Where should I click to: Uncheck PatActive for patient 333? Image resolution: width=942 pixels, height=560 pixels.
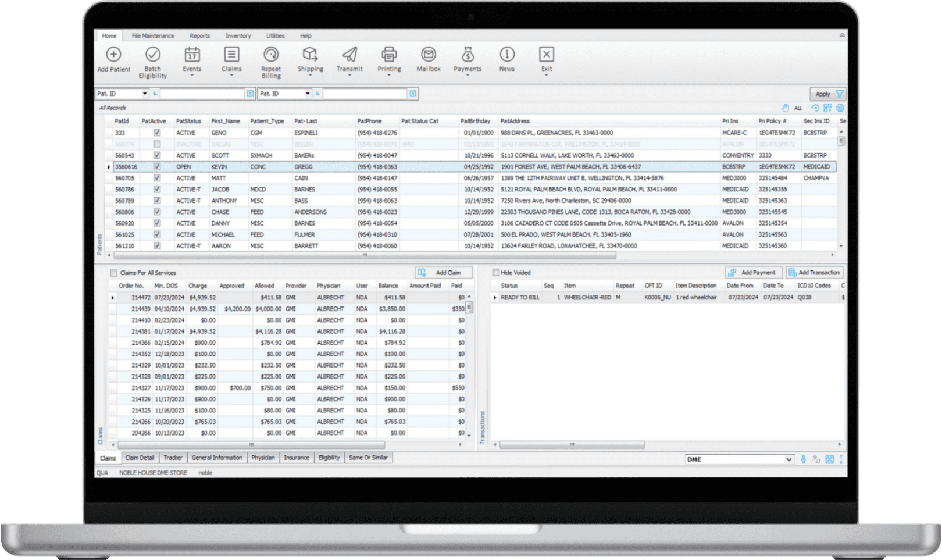pyautogui.click(x=155, y=133)
